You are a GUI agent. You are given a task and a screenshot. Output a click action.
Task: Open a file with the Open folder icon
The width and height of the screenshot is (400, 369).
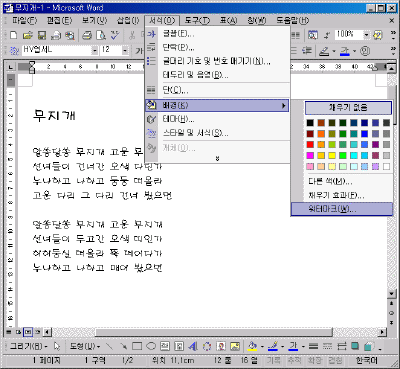28,35
